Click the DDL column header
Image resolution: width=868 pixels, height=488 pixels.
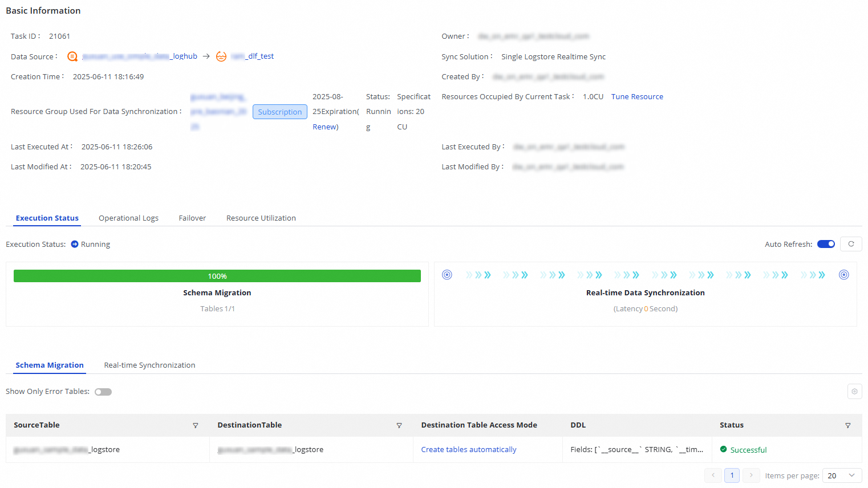click(x=578, y=425)
